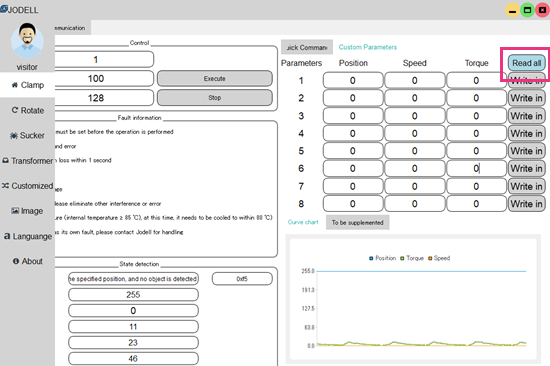Click the state detection field with value 0
The image size is (550, 366).
(x=133, y=311)
